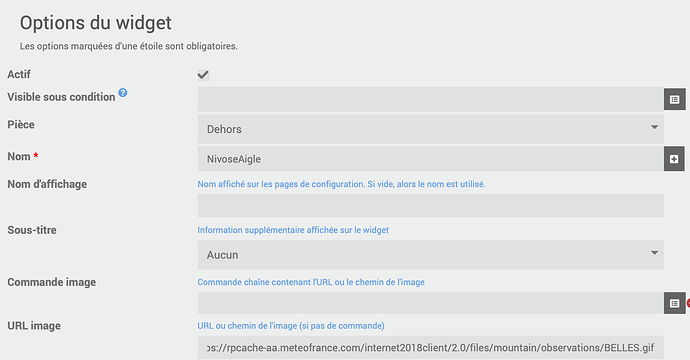Screen dimensions: 690x360
Task: Click the Nom field containing NivoseAigle
Action: click(x=430, y=159)
